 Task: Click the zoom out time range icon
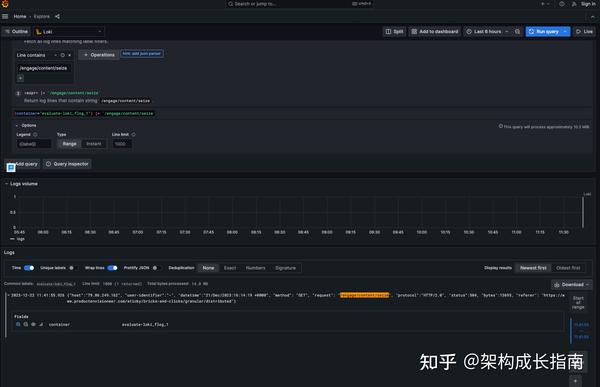pyautogui.click(x=517, y=32)
